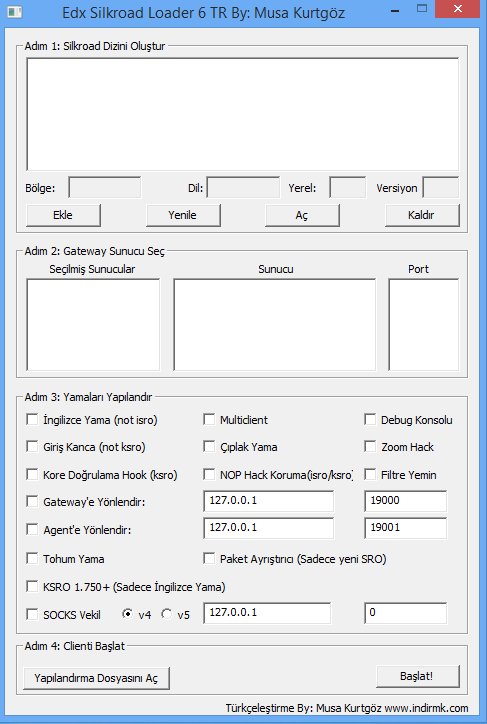
Task: Maximize the Edx Silkroad Loader window
Action: click(x=421, y=9)
